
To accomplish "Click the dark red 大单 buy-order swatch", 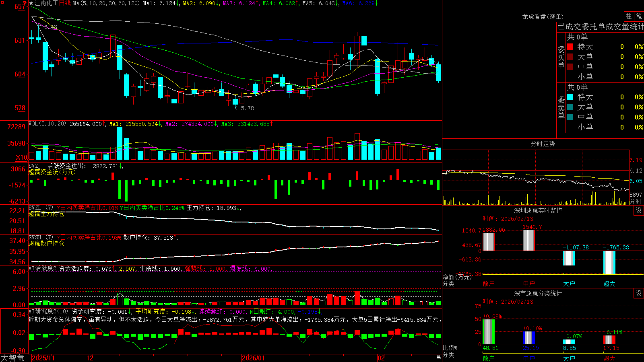I will (570, 57).
